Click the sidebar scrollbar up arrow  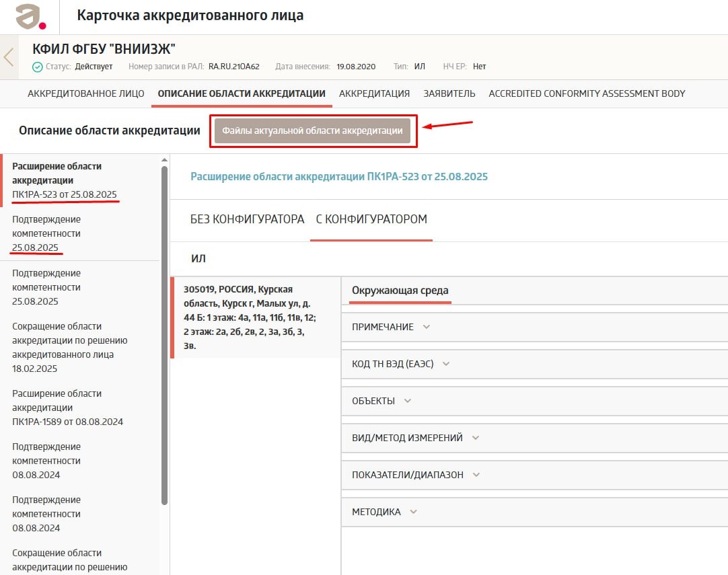[164, 160]
